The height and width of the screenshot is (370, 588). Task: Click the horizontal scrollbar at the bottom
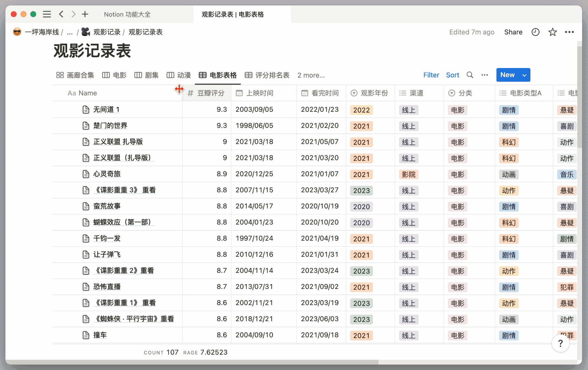pyautogui.click(x=192, y=362)
